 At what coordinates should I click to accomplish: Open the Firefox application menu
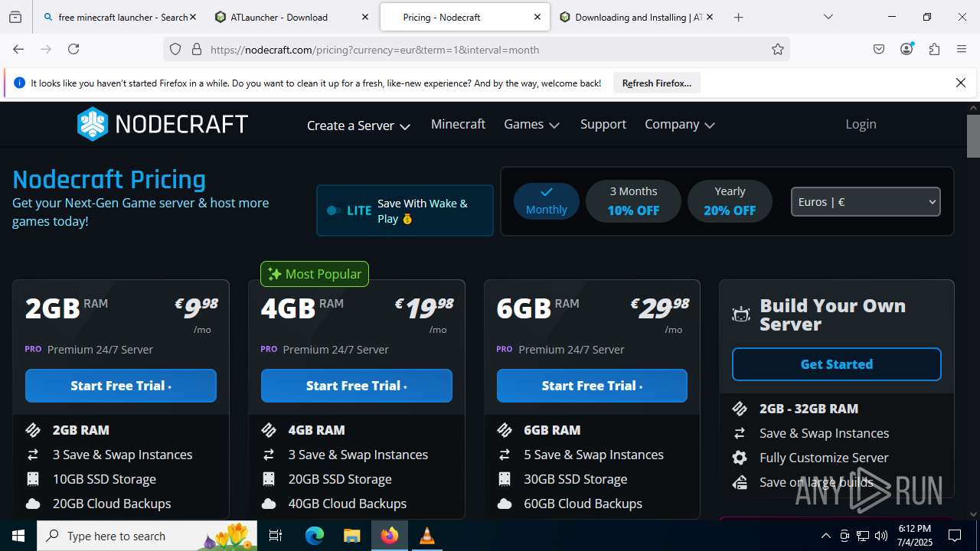[x=962, y=49]
